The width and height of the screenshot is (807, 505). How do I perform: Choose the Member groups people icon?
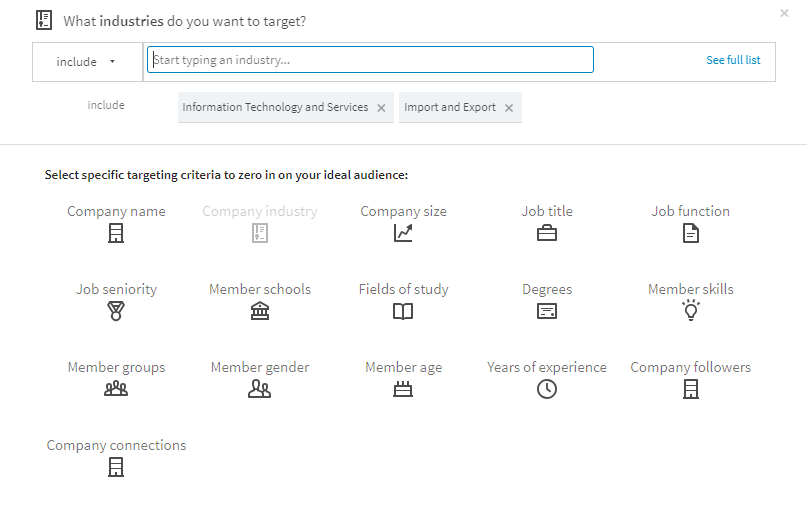(x=116, y=389)
